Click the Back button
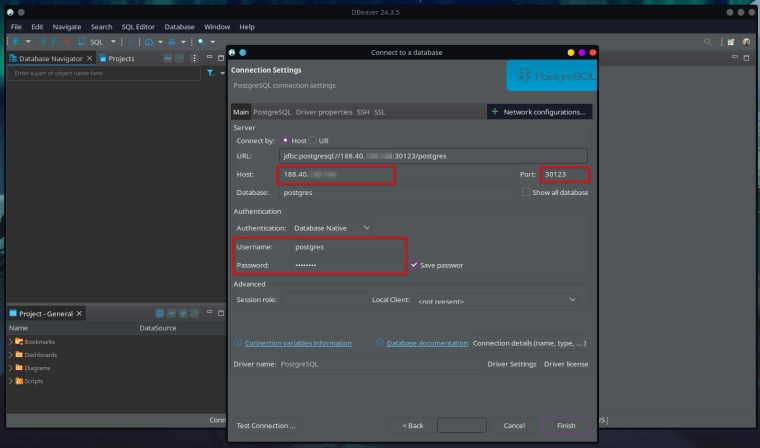The height and width of the screenshot is (448, 760). [413, 425]
